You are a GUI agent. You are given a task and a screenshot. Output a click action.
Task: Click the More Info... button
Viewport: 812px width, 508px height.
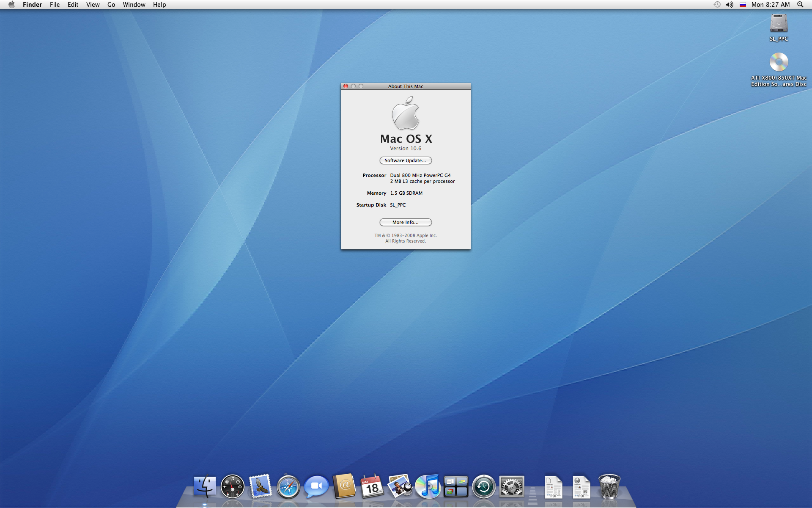pyautogui.click(x=406, y=222)
